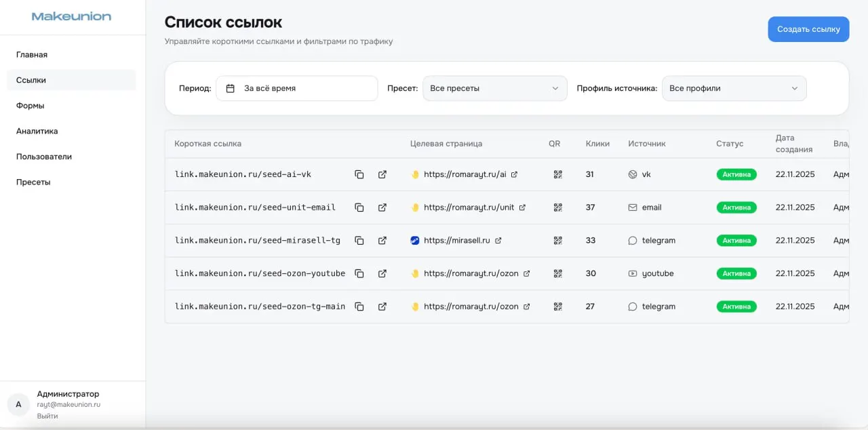Screen dimensions: 868x430
Task: Open the period selector 'За всё время'
Action: (297, 88)
